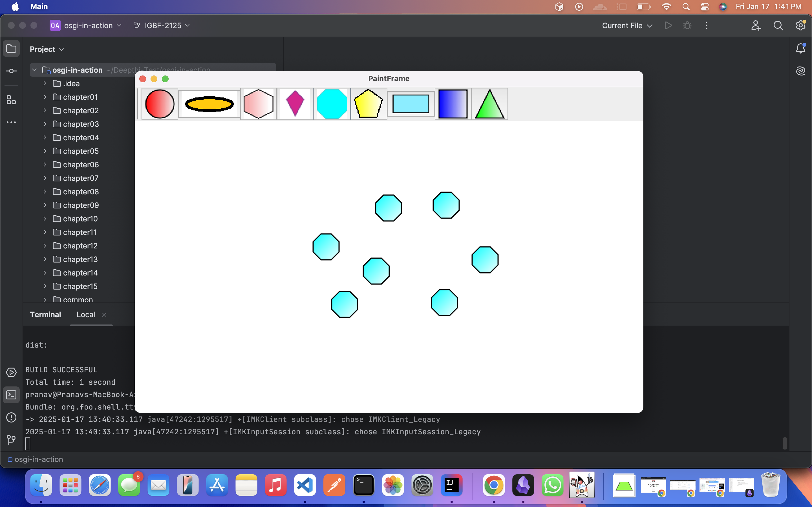This screenshot has width=812, height=507.
Task: Select the green triangle shape tool
Action: [x=489, y=104]
